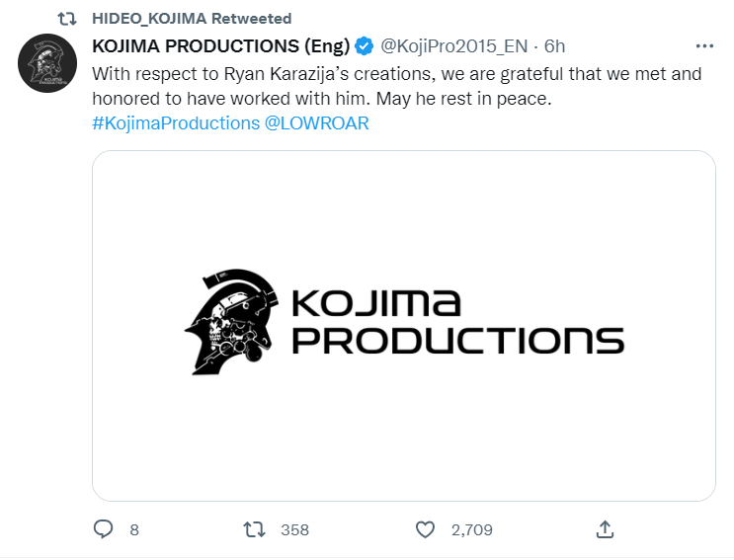Viewport: 734px width, 560px height.
Task: Click the tweet text about Ryan Karazija
Action: tap(396, 87)
